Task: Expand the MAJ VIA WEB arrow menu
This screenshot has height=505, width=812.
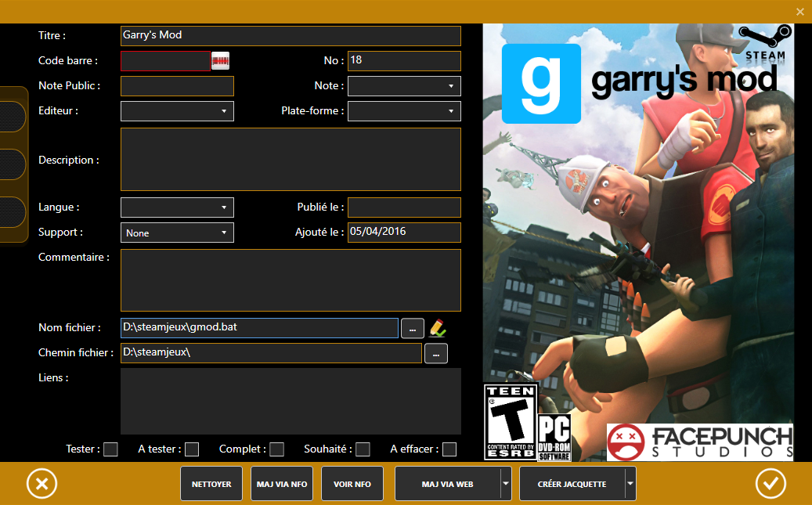Action: coord(505,484)
